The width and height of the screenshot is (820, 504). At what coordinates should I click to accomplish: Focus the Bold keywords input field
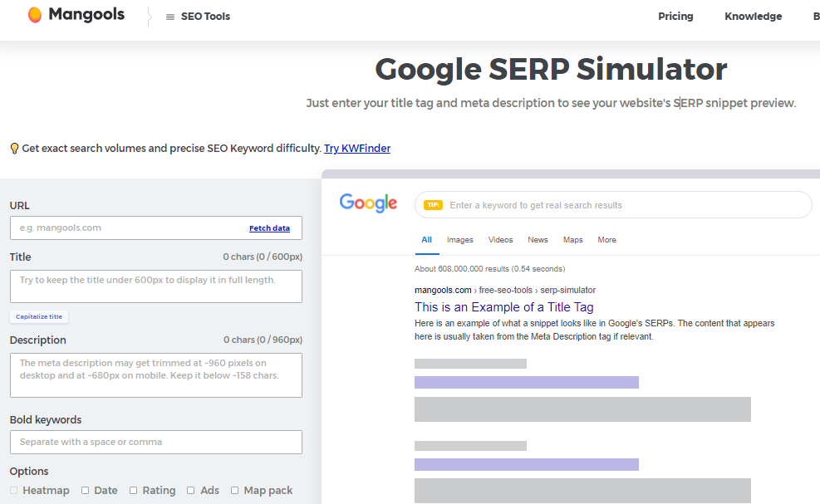156,443
